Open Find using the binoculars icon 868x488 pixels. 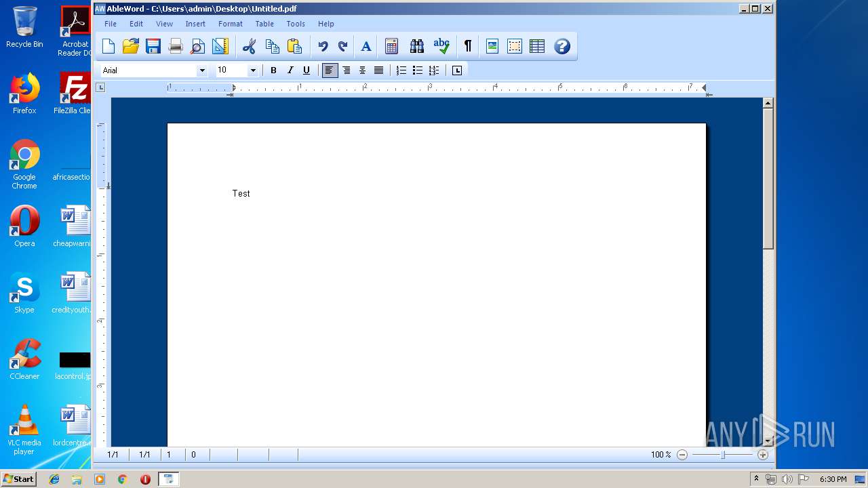click(417, 46)
